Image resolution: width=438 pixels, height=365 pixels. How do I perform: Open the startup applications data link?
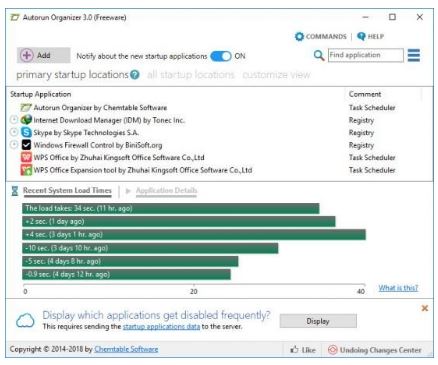click(161, 327)
